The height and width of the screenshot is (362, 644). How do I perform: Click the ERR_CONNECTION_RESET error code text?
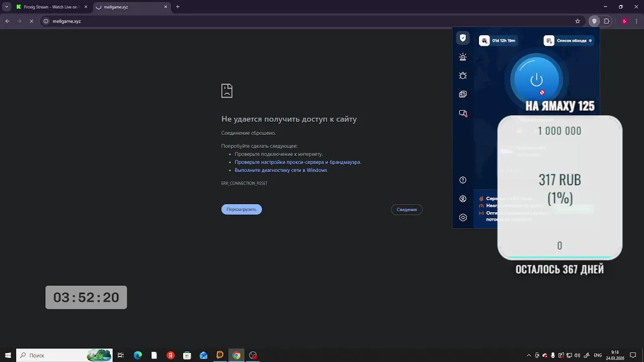tap(245, 184)
